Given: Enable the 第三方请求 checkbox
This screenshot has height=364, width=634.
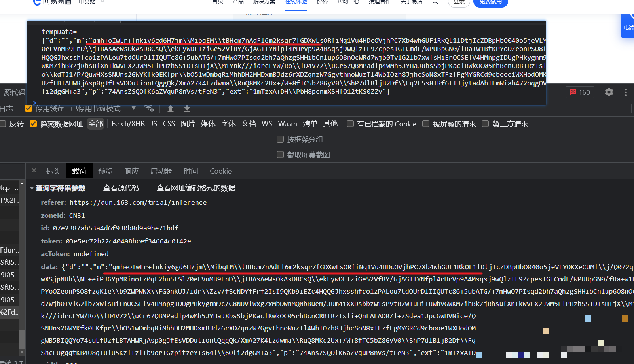Looking at the screenshot, I should 485,124.
